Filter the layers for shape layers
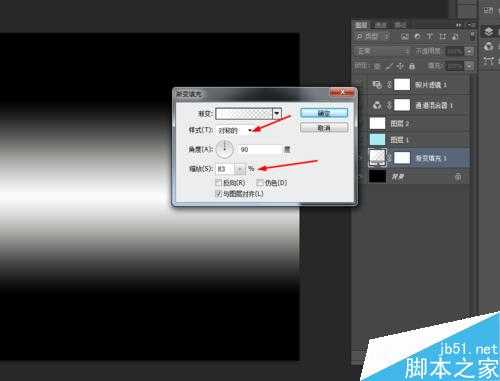 pos(443,36)
